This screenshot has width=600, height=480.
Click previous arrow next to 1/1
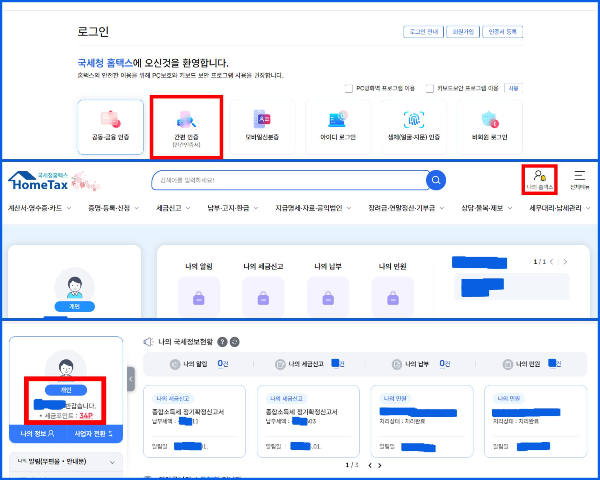pos(552,262)
